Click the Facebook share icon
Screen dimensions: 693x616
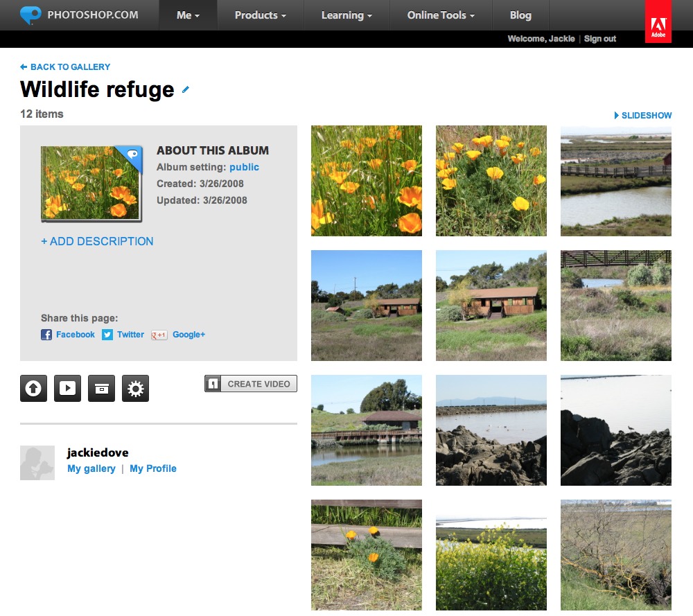click(46, 335)
